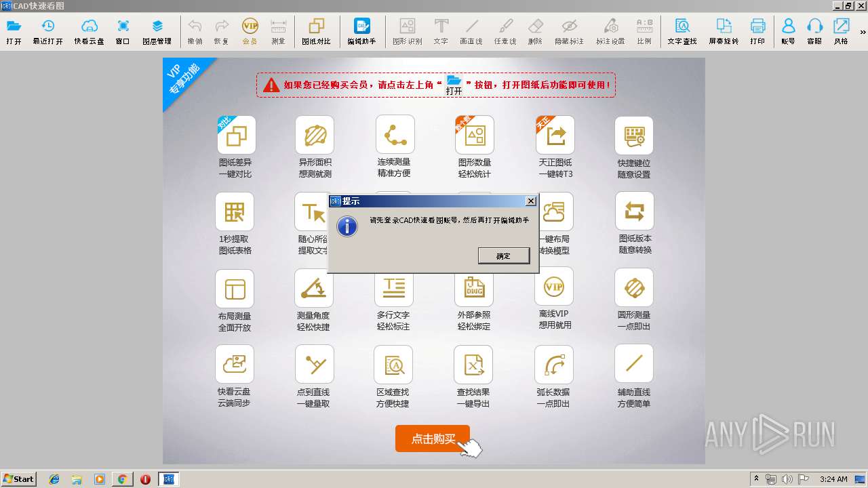Click the 图形数量轻松统计 feature tile

[474, 147]
